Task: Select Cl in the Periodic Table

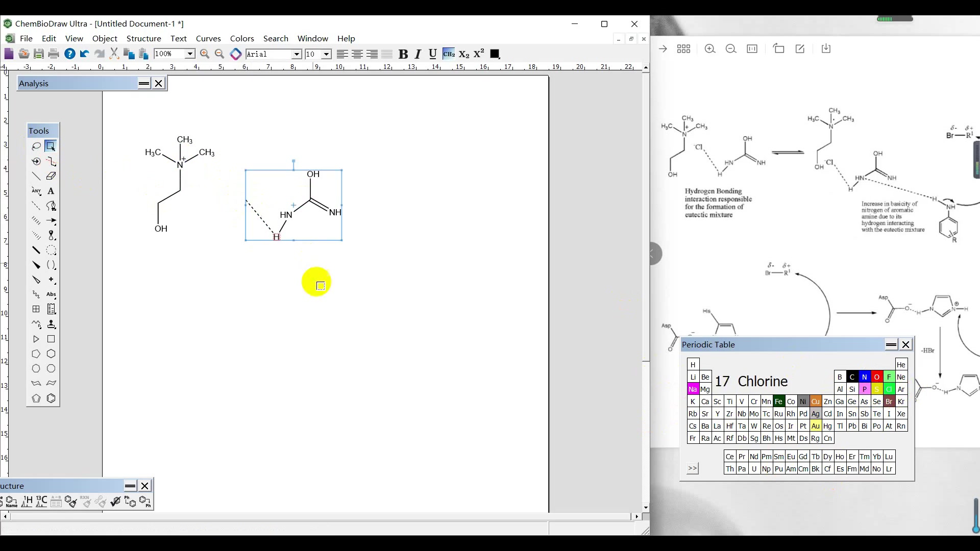Action: [889, 389]
